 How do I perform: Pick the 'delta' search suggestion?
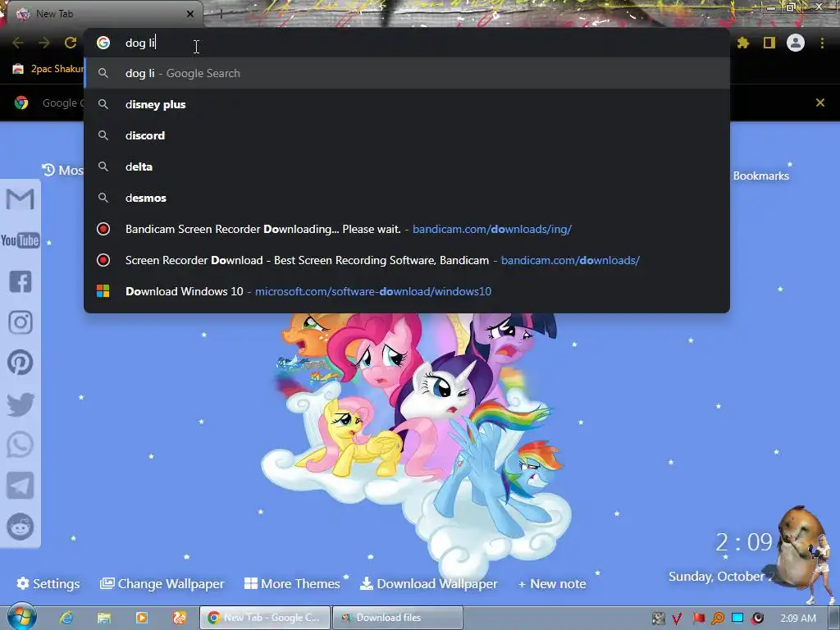[407, 167]
